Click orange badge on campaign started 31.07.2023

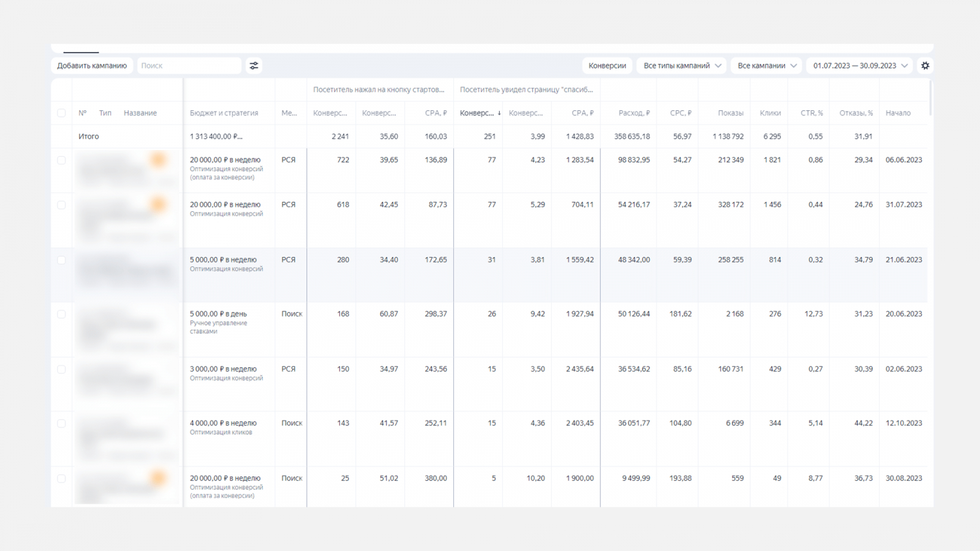coord(159,204)
